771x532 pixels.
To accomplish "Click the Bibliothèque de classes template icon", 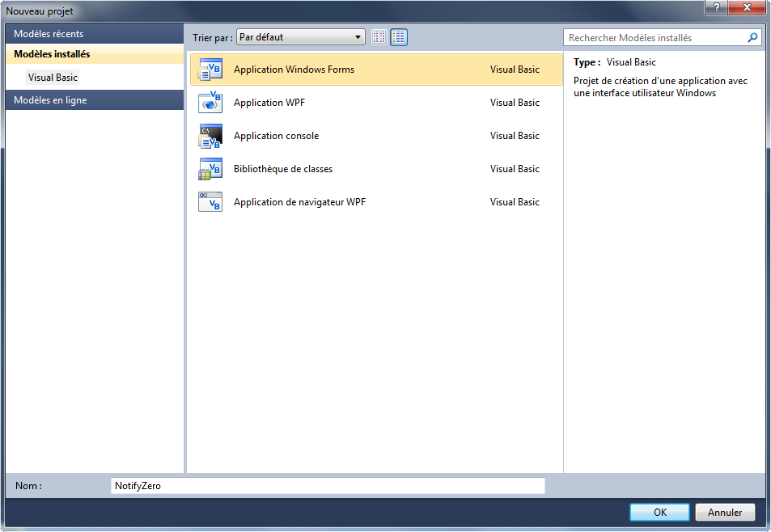I will pos(210,169).
